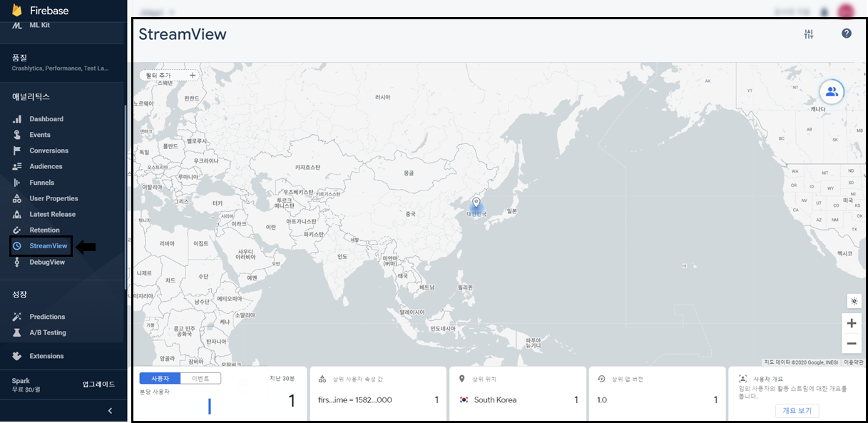Click the 상위 앱 버전 history icon
868x423 pixels.
click(x=601, y=379)
